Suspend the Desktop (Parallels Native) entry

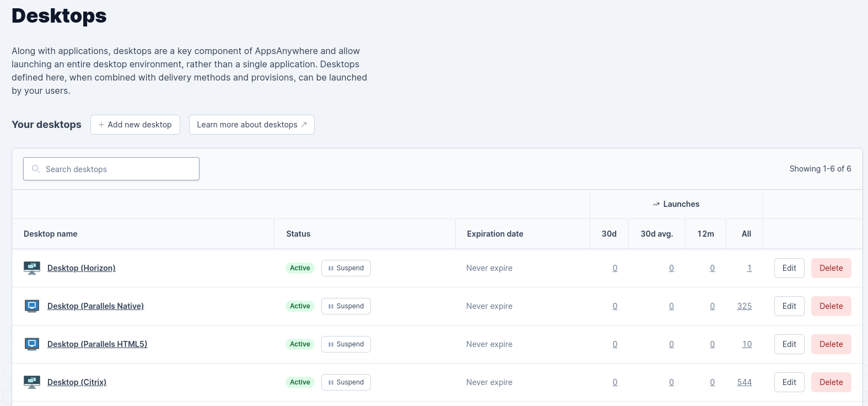click(x=346, y=306)
